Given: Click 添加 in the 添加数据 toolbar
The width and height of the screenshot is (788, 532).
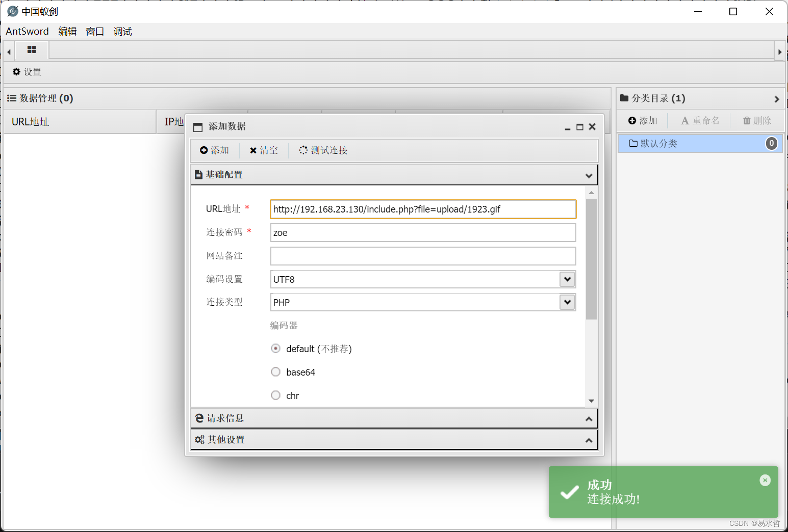Looking at the screenshot, I should [214, 150].
